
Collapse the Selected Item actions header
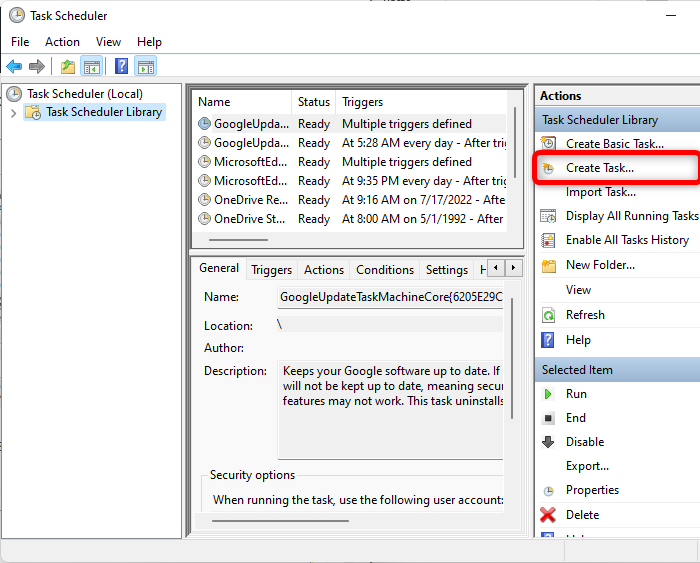point(618,370)
